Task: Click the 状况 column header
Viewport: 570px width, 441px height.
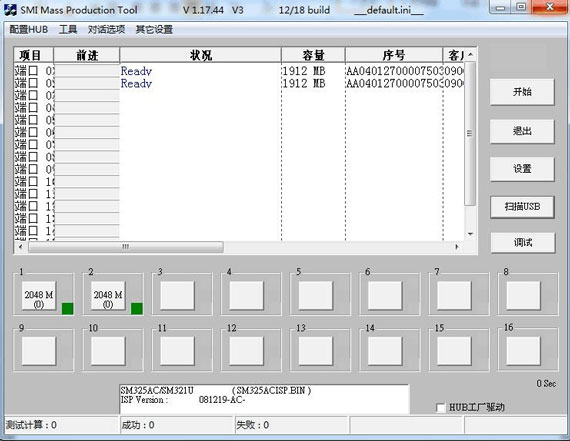Action: 200,55
